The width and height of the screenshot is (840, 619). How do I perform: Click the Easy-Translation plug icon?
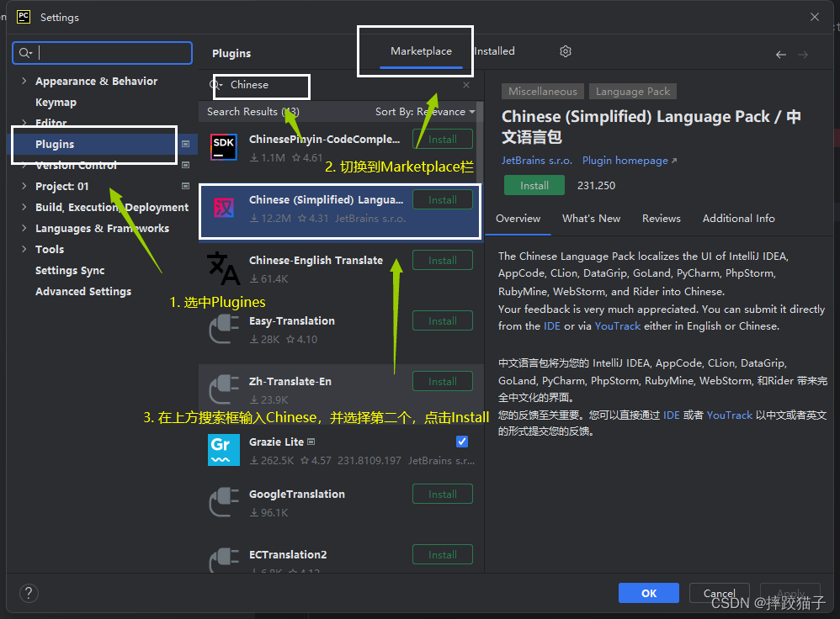point(224,329)
